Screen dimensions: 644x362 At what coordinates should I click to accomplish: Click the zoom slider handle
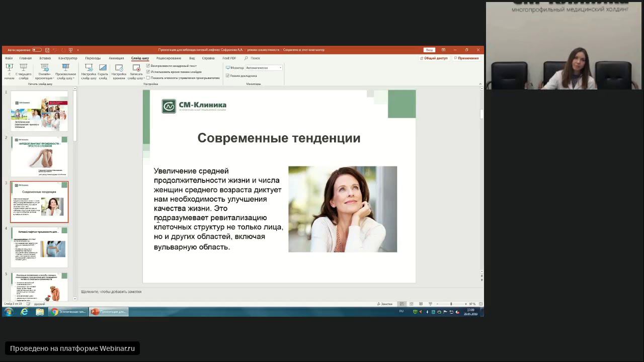coord(451,304)
